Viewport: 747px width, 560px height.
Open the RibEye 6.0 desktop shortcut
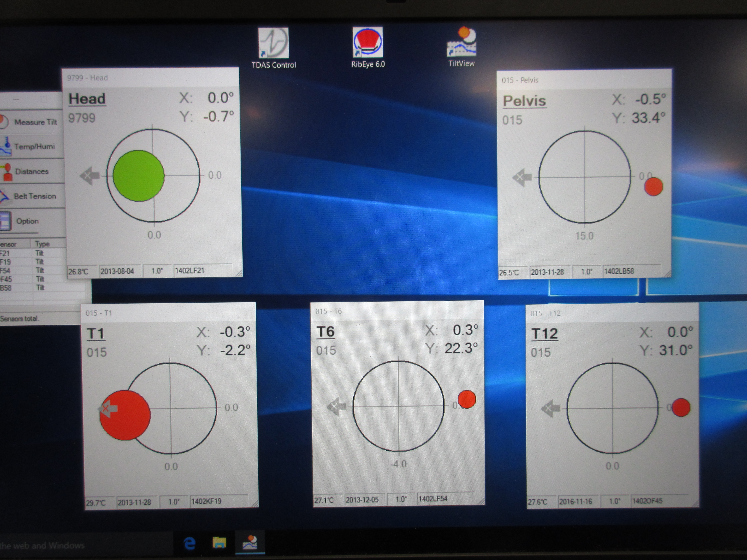point(368,48)
